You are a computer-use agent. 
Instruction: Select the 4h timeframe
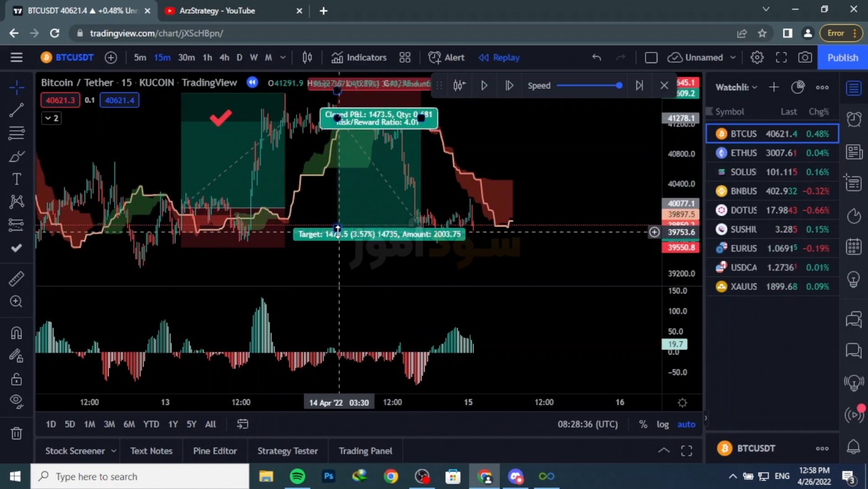[x=224, y=58]
